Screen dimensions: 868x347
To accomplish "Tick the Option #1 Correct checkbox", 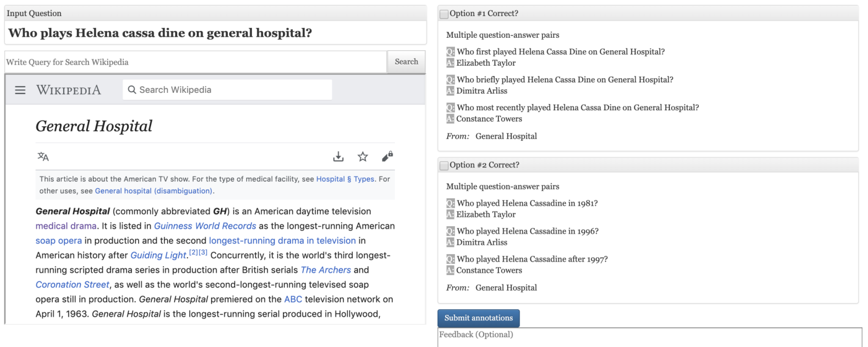I will click(444, 14).
